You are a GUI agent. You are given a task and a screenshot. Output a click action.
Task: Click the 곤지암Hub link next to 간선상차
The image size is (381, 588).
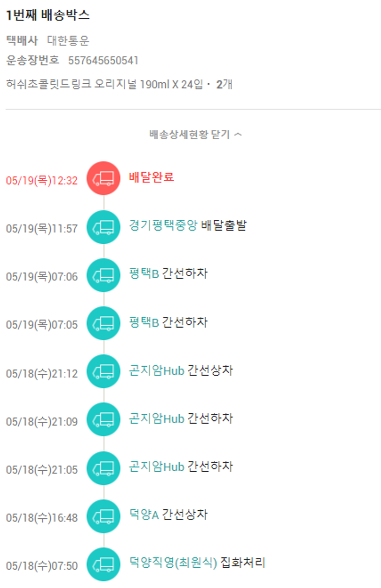156,370
